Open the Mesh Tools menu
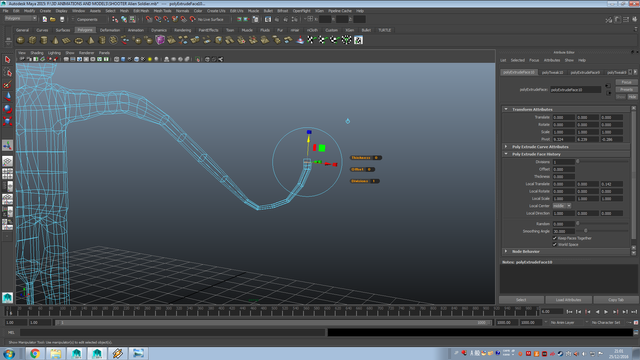640x360 pixels. tap(162, 11)
